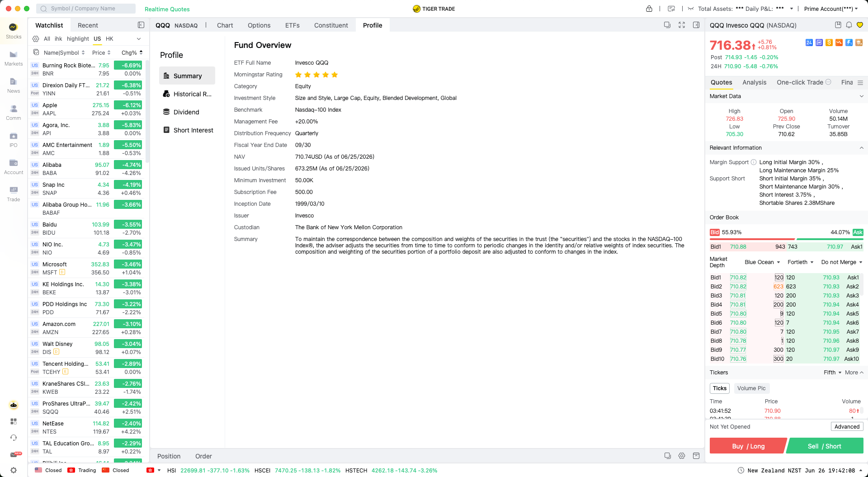
Task: Switch to the Constituent tab
Action: pyautogui.click(x=331, y=25)
